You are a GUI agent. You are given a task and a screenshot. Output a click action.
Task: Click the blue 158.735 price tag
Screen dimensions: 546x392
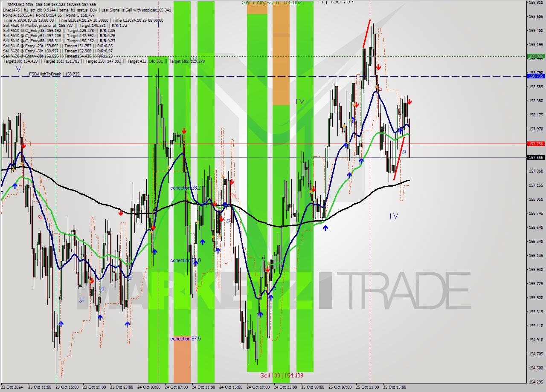pos(536,76)
